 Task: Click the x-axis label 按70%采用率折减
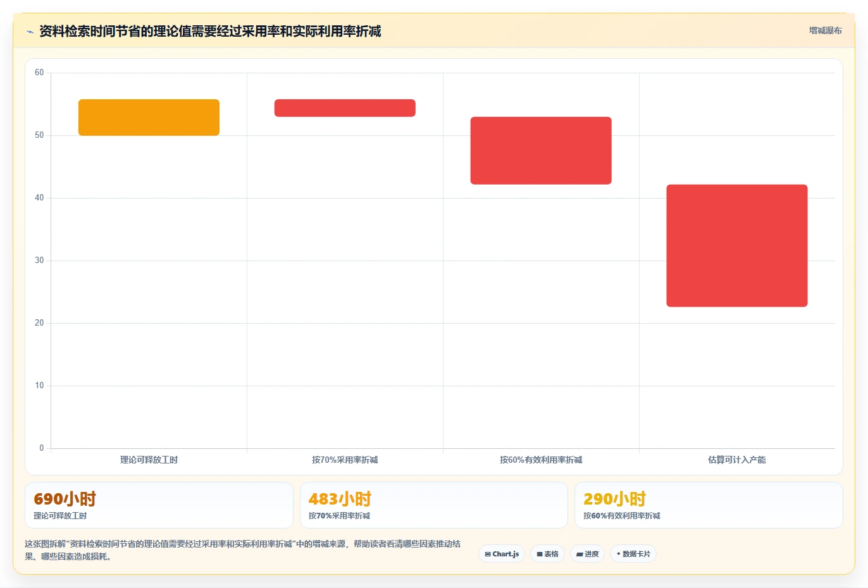tap(345, 460)
